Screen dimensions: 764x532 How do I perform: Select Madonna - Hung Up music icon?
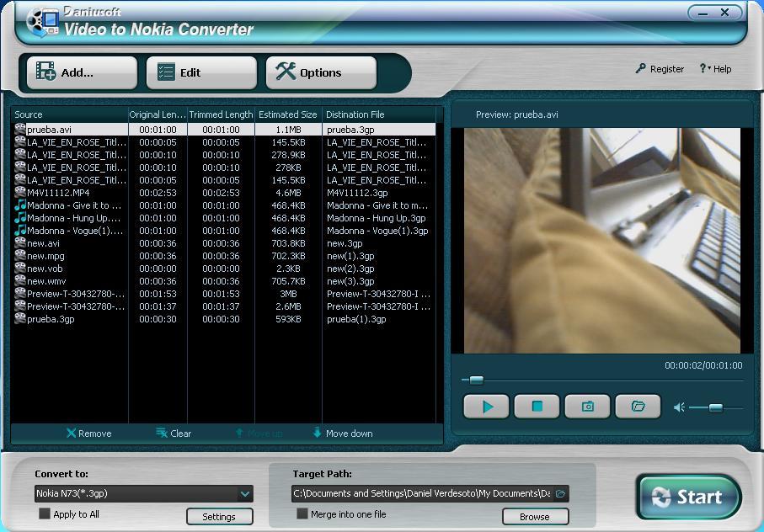coord(20,217)
